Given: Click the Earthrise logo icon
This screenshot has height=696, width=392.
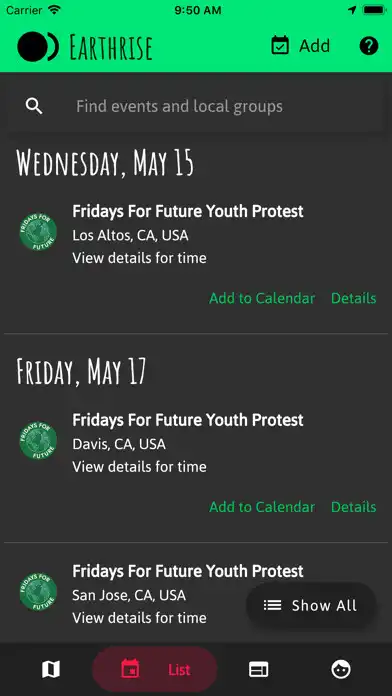Looking at the screenshot, I should point(38,47).
